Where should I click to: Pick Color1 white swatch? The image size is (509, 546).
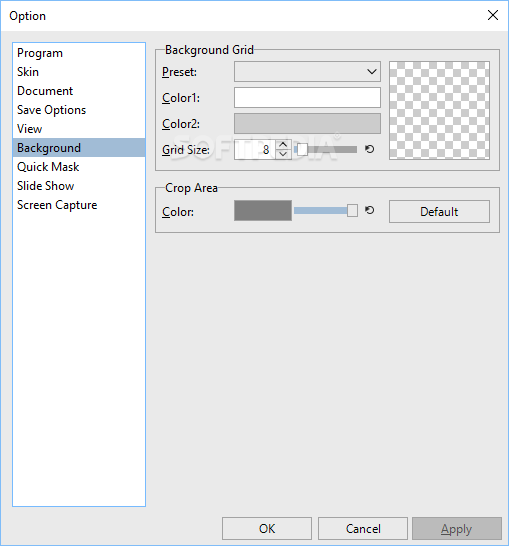307,98
